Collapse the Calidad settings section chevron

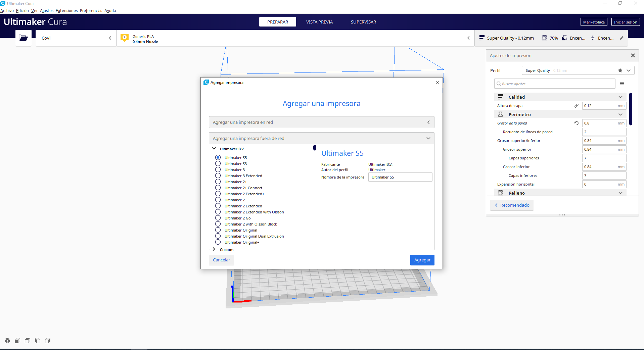[620, 97]
